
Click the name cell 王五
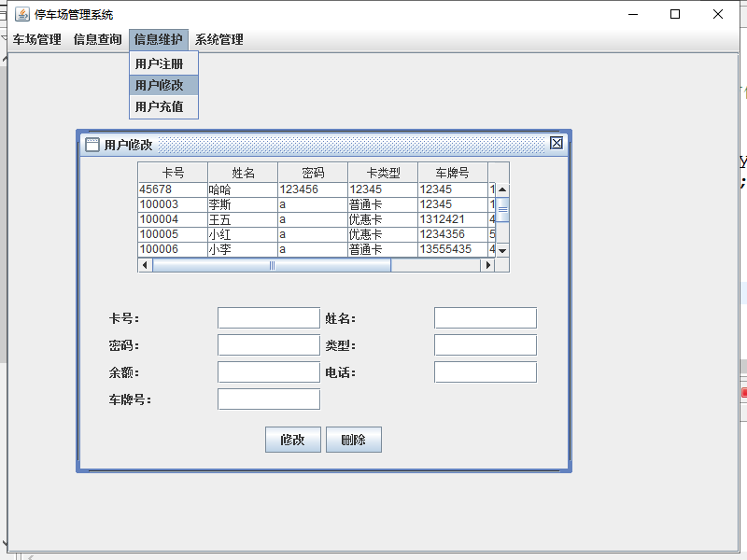[x=243, y=219]
